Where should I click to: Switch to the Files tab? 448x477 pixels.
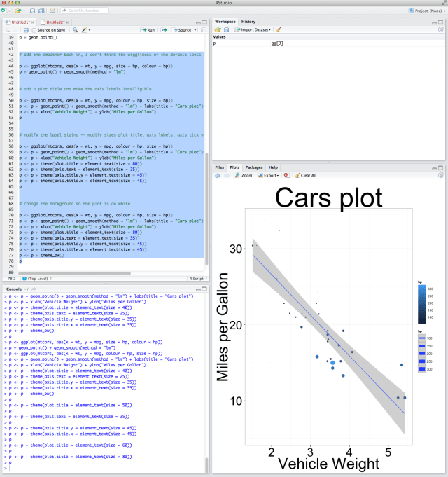pos(219,167)
